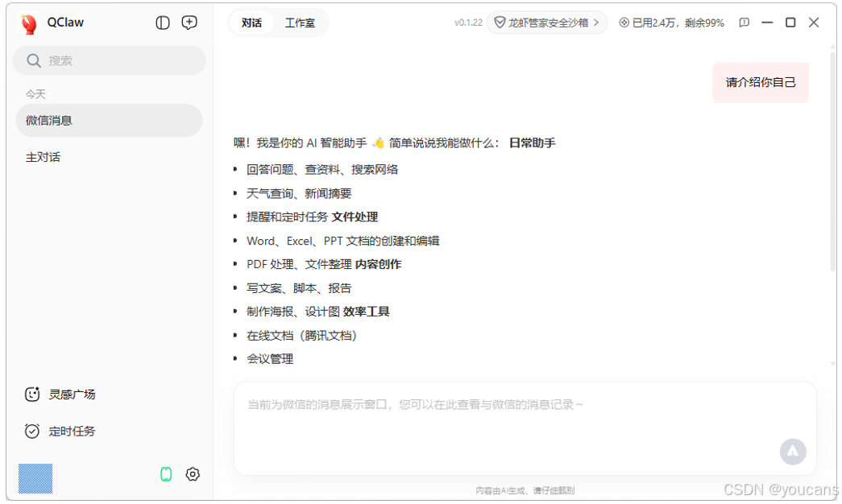Screen dimensions: 842x504
Task: Maximize the QClaw window
Action: coord(790,23)
